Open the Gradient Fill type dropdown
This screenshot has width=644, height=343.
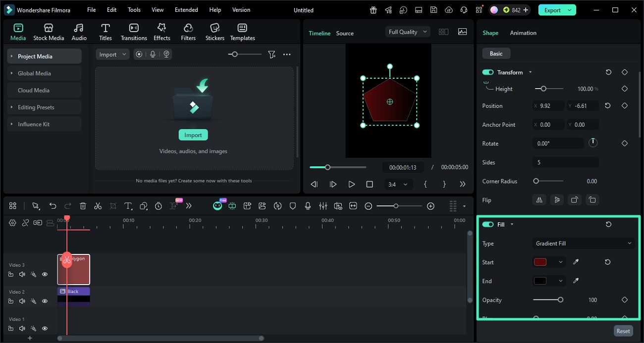tap(583, 243)
